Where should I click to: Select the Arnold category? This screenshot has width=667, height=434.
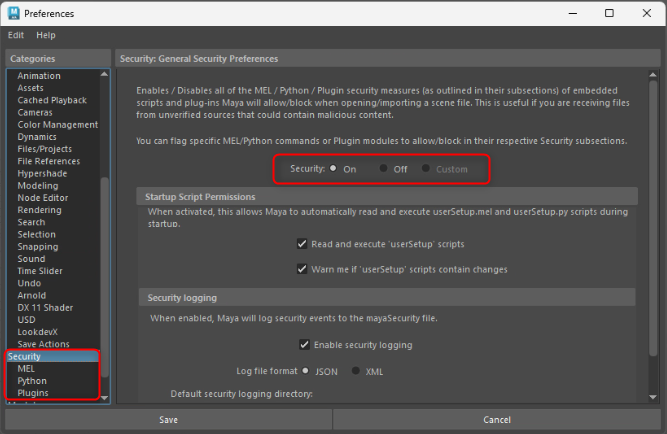click(x=31, y=296)
